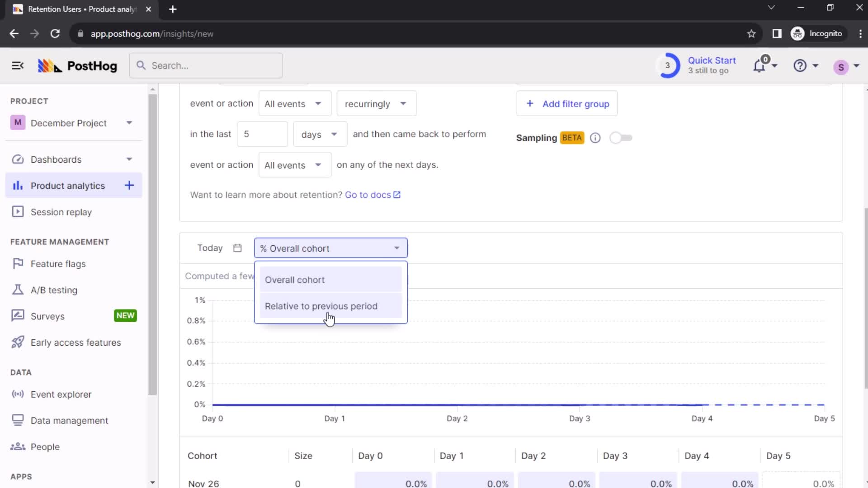
Task: Navigate to People section
Action: (45, 446)
